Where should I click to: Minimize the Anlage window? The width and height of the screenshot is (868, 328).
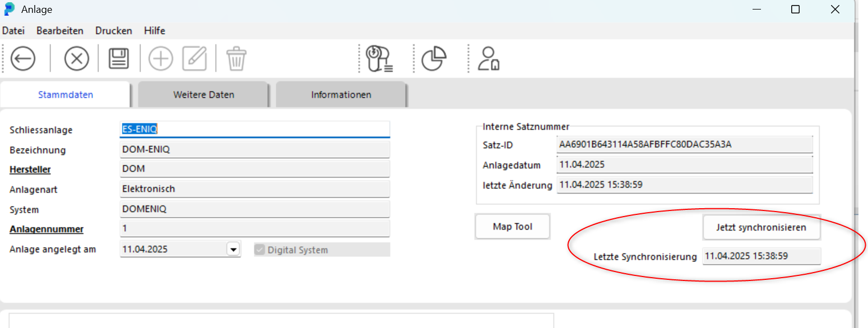(x=756, y=10)
